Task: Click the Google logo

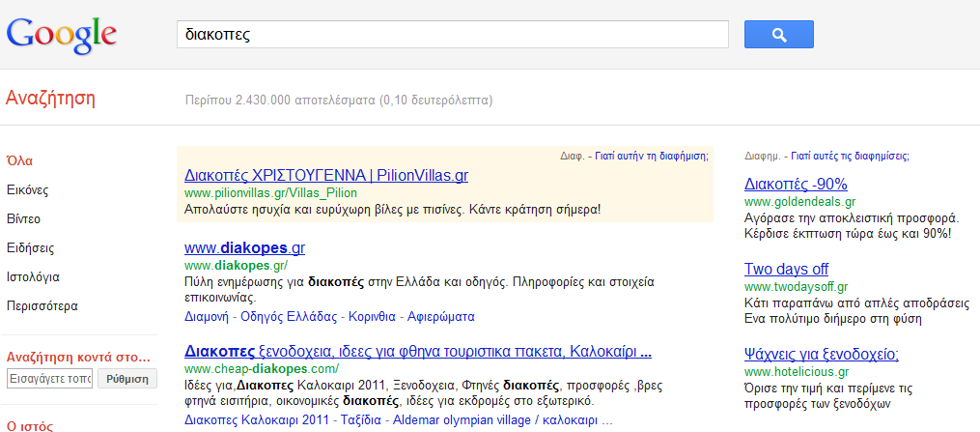Action: tap(61, 36)
